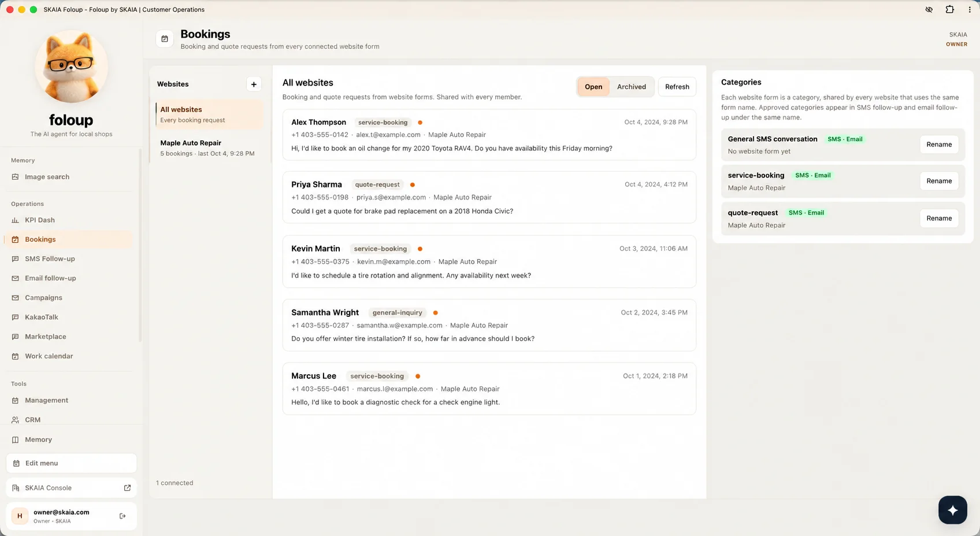The image size is (980, 536).
Task: Click the external link icon on SKAIA Console
Action: click(x=127, y=488)
